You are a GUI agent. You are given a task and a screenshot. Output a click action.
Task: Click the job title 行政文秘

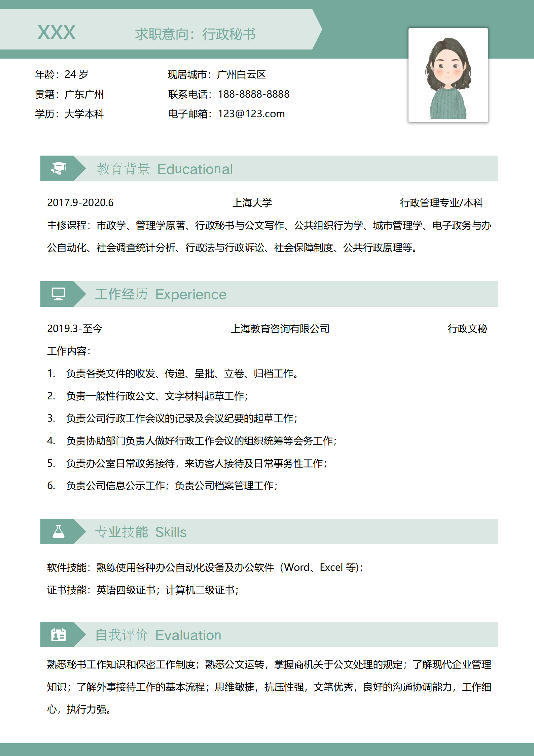(x=467, y=329)
